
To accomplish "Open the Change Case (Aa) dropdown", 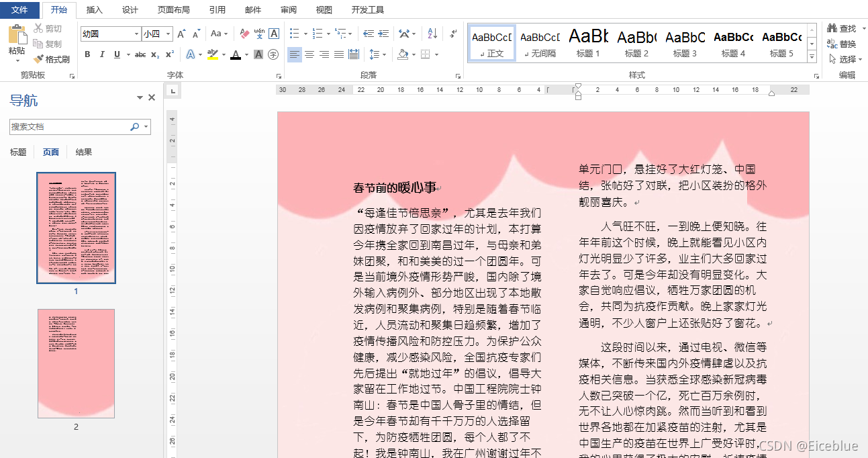I will [219, 34].
